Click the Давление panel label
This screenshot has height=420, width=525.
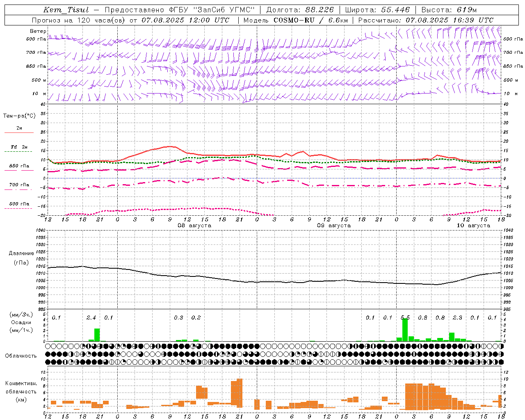(x=21, y=253)
